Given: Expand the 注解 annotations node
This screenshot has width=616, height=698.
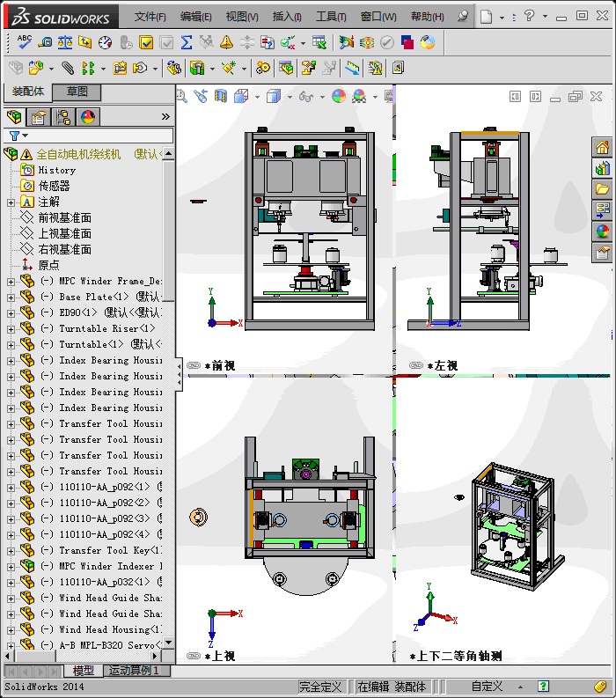Looking at the screenshot, I should [11, 202].
